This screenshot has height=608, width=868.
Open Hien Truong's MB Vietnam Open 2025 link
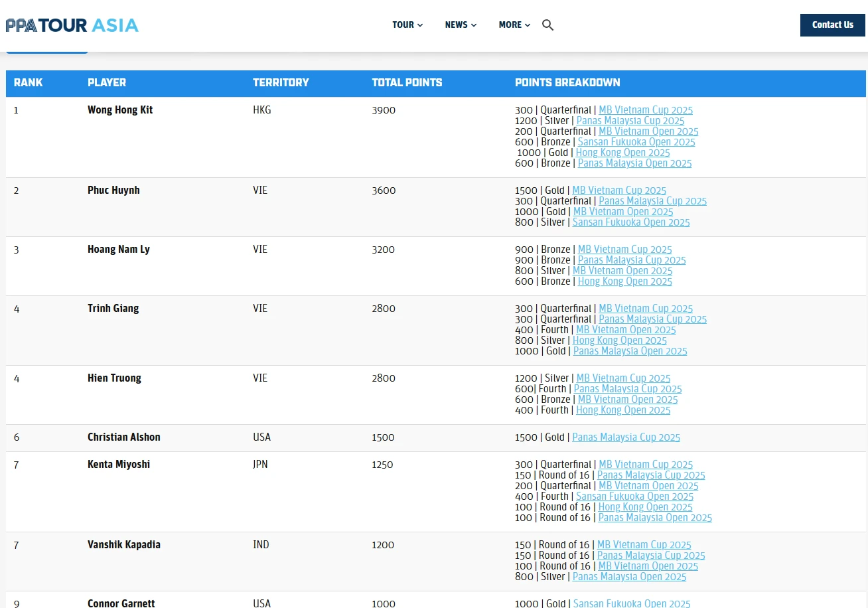[x=627, y=400]
